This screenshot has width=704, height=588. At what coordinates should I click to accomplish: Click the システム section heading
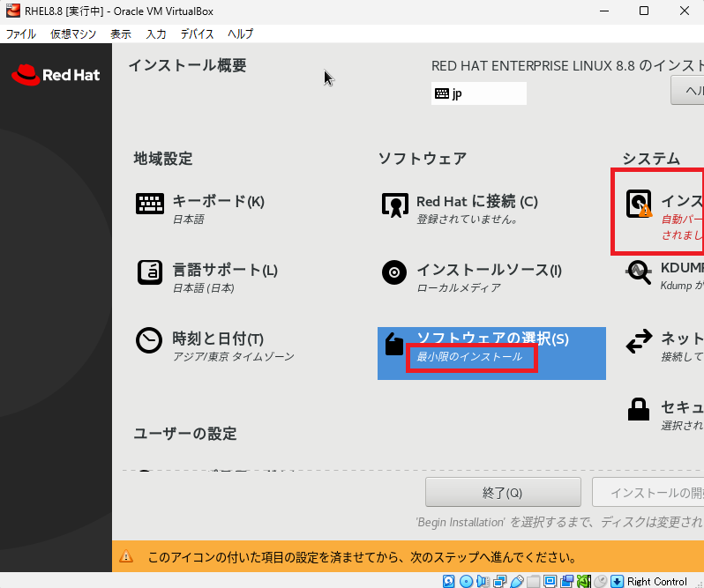(651, 159)
